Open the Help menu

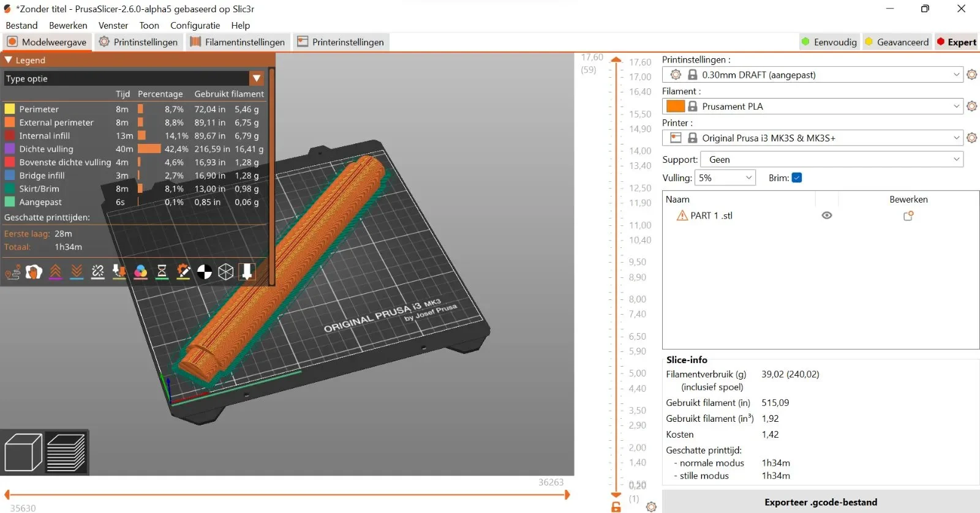click(240, 25)
